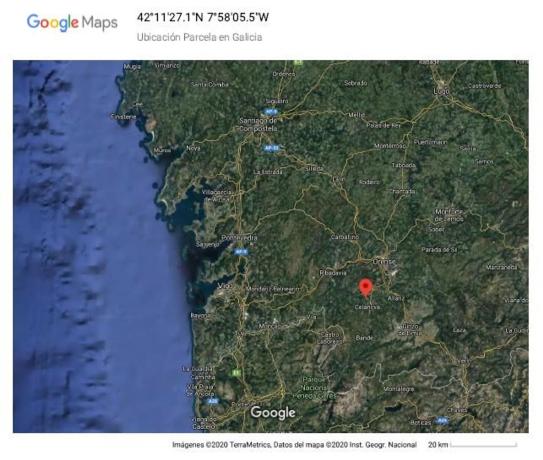543x460 pixels.
Task: Click the red location pin marker
Action: click(x=365, y=289)
